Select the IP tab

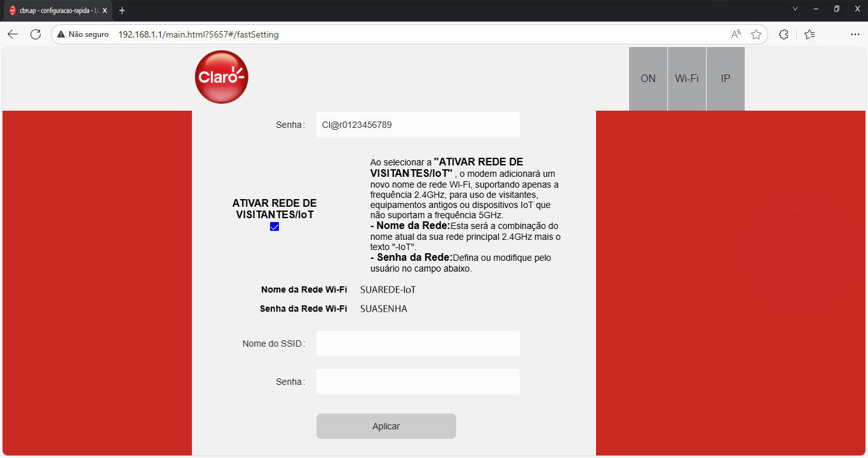click(x=725, y=79)
